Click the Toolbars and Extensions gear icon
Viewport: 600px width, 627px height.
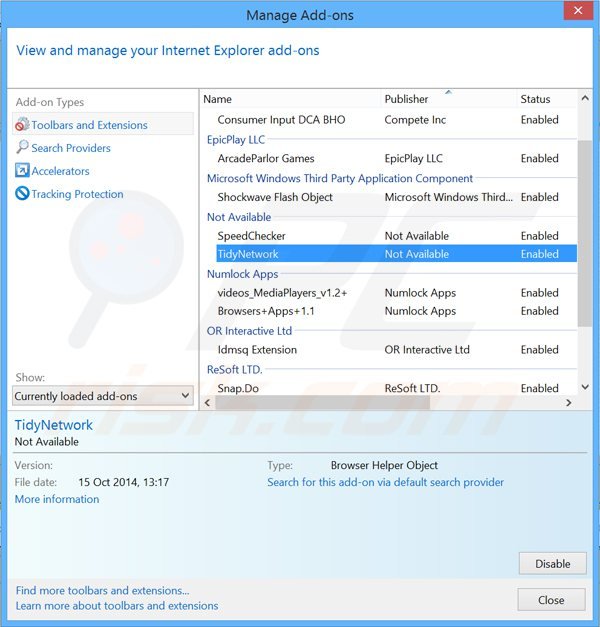pyautogui.click(x=22, y=125)
